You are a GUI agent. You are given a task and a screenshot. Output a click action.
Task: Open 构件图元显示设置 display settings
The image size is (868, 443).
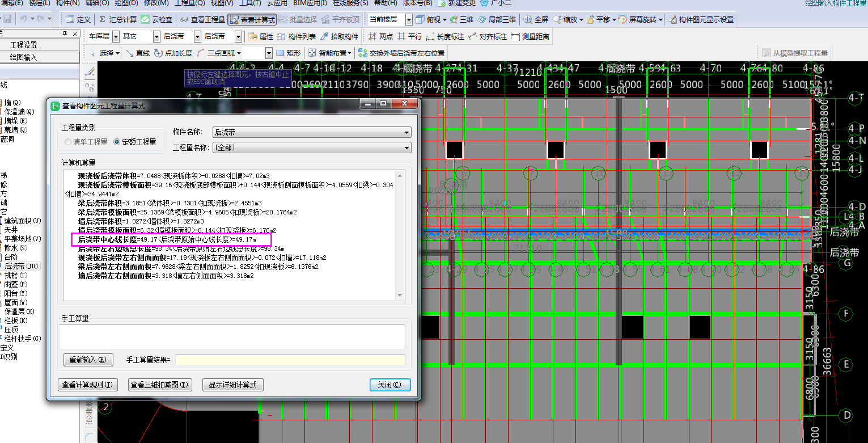coord(701,19)
